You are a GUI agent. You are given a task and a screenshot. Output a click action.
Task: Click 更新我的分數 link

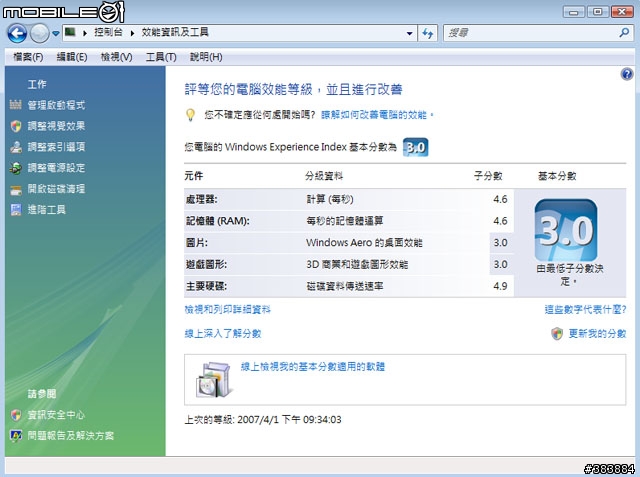[x=597, y=334]
